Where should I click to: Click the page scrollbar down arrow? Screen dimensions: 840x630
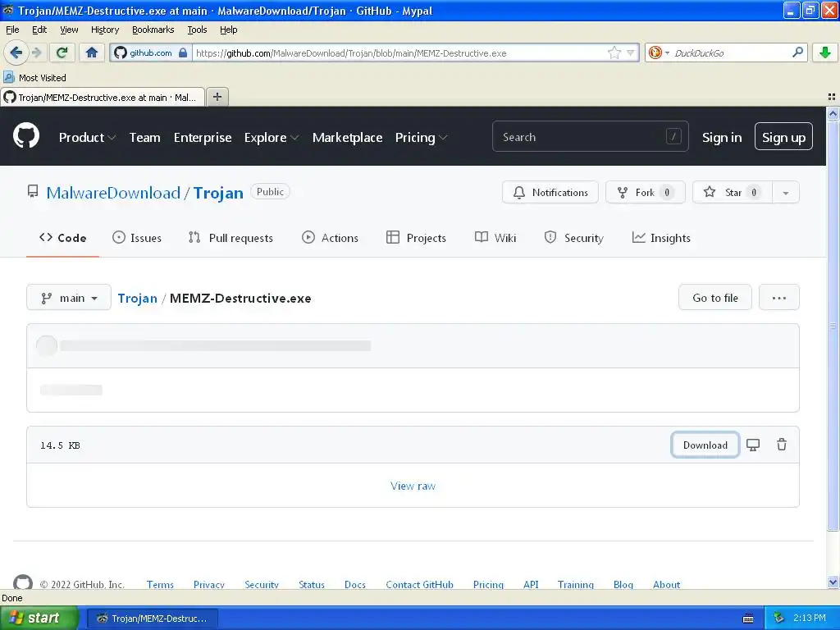tap(833, 582)
